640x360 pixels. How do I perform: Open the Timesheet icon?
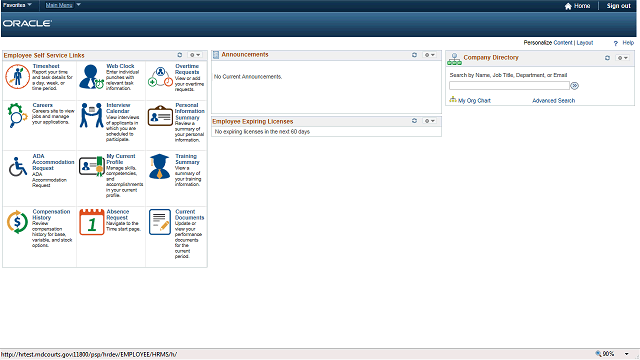(x=18, y=76)
